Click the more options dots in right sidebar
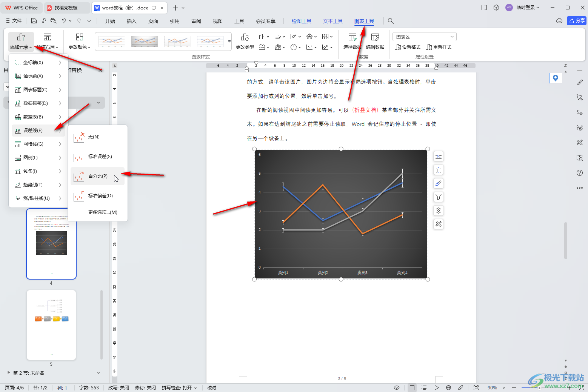This screenshot has width=588, height=392. pyautogui.click(x=580, y=188)
